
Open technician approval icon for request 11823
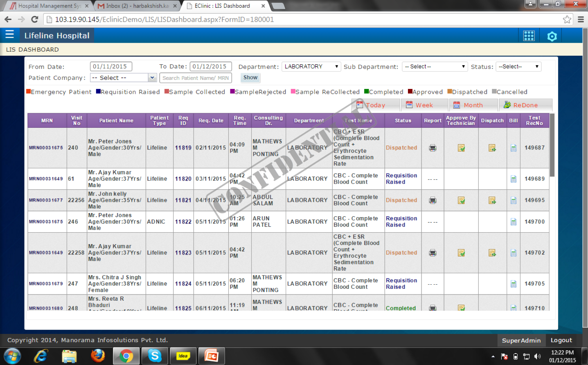point(461,253)
